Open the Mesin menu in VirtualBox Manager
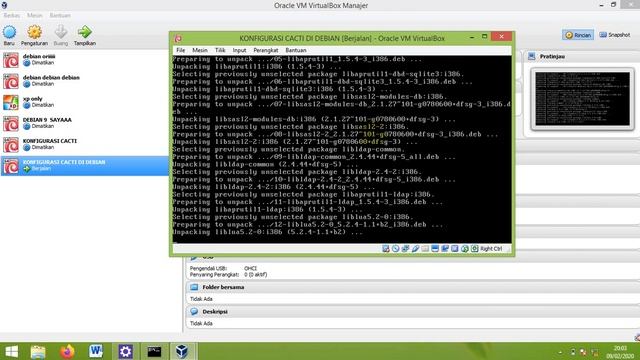Viewport: 640px width, 360px height. [35, 16]
